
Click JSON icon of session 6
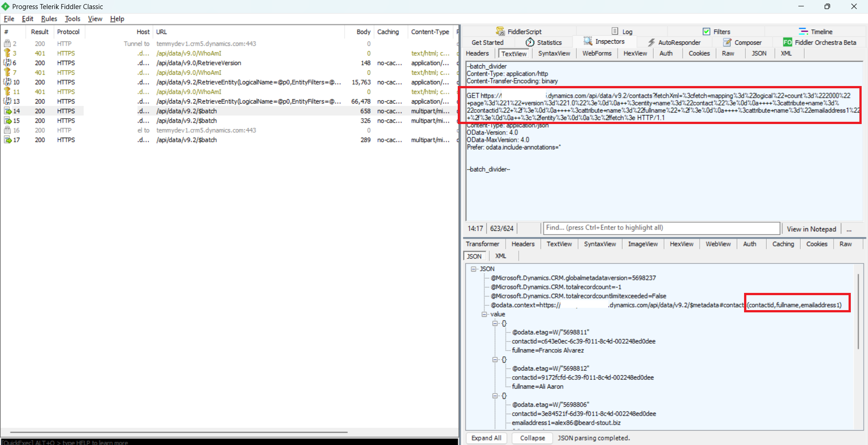click(7, 63)
